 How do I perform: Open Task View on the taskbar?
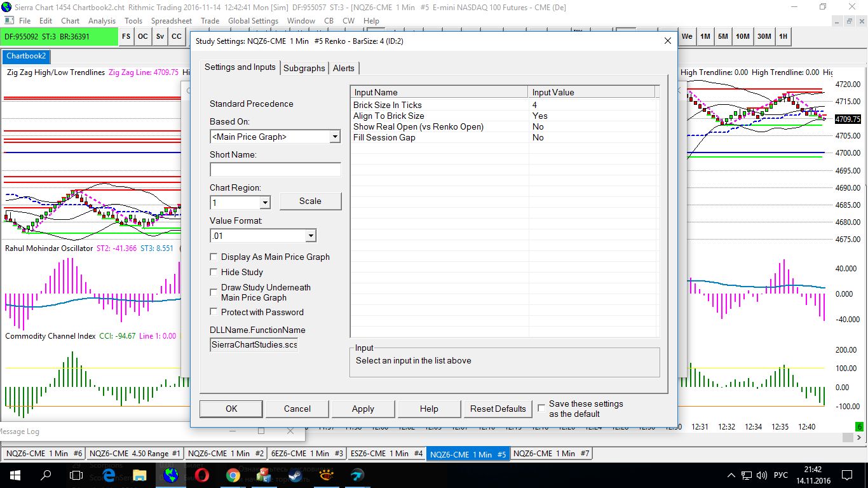(x=76, y=475)
